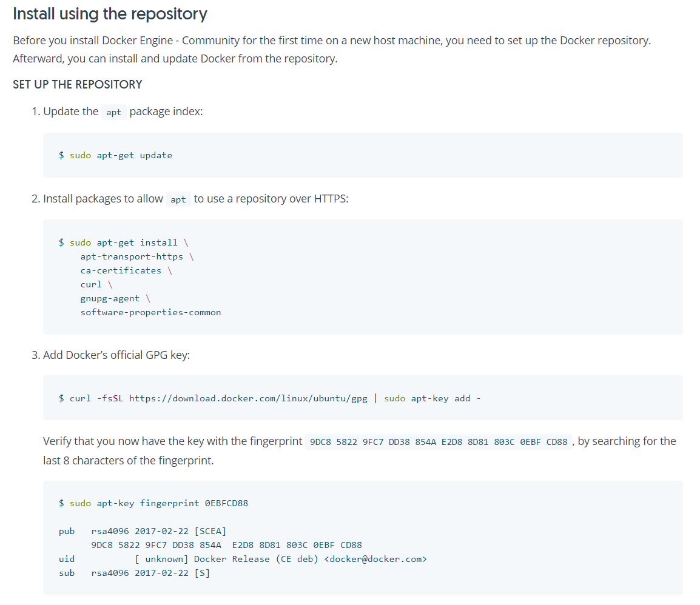Click the 'sudo apt-get install' command line
This screenshot has width=700, height=605.
[123, 242]
